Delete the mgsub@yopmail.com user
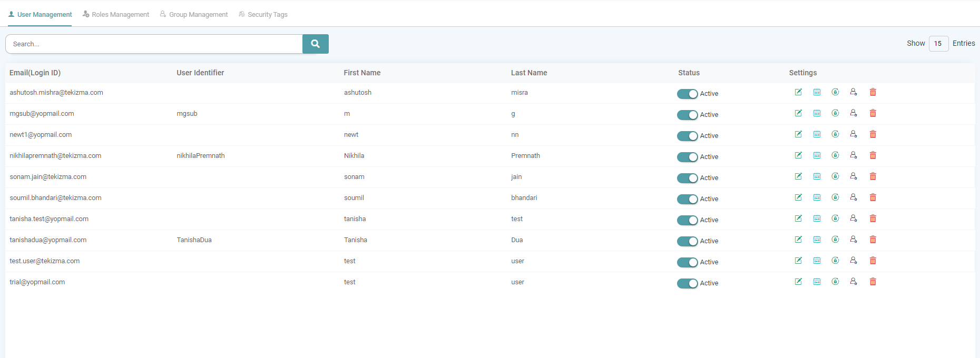The height and width of the screenshot is (358, 980). [x=873, y=113]
